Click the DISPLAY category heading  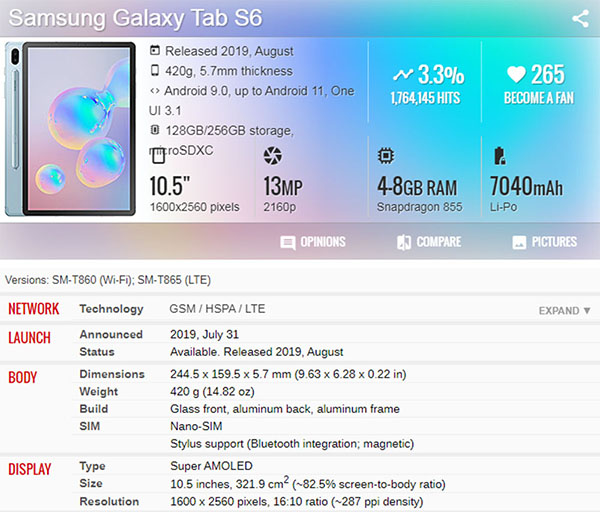pyautogui.click(x=30, y=469)
